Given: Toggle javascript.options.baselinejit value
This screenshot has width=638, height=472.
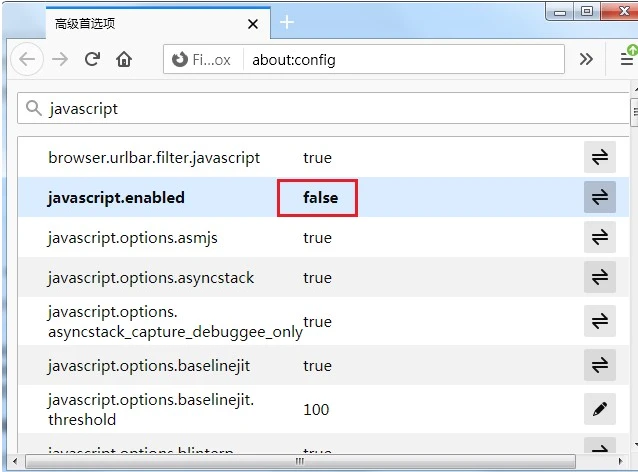Looking at the screenshot, I should [x=599, y=366].
